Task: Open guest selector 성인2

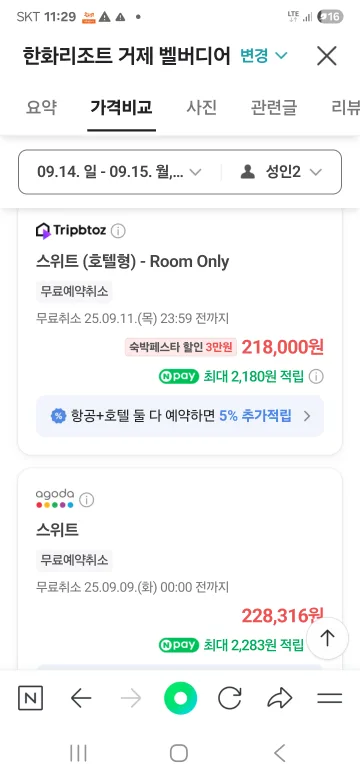Action: point(281,172)
